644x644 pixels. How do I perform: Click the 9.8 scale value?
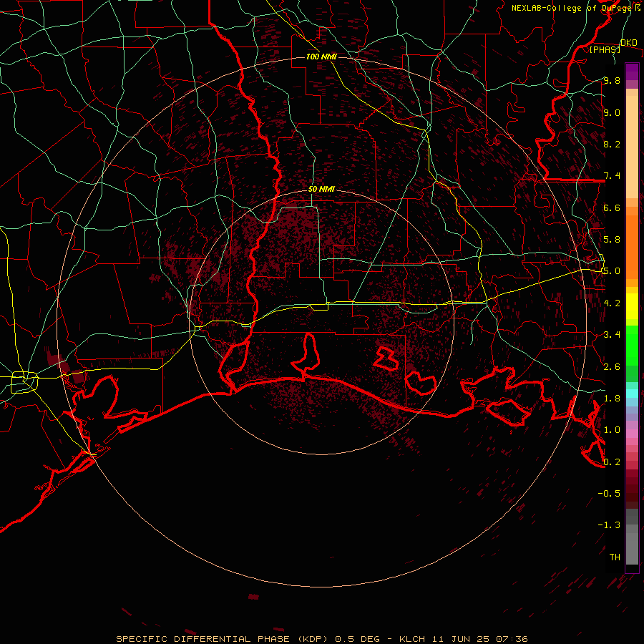tap(612, 80)
